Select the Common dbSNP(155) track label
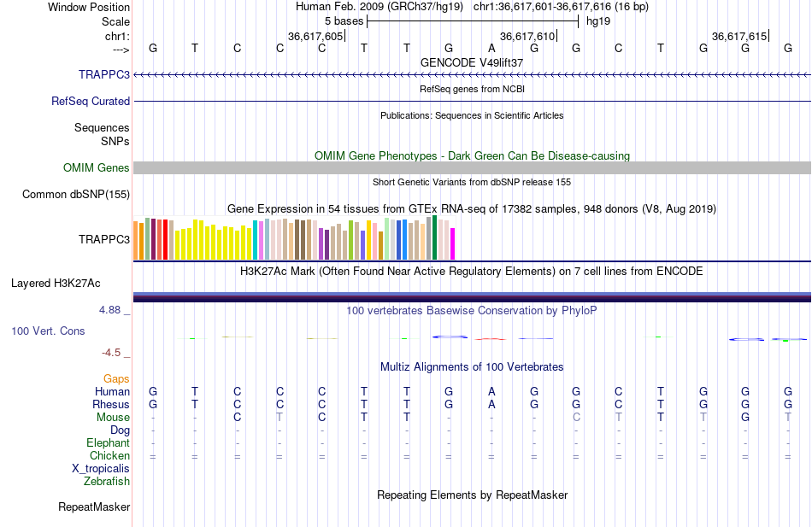This screenshot has width=812, height=527. (76, 194)
